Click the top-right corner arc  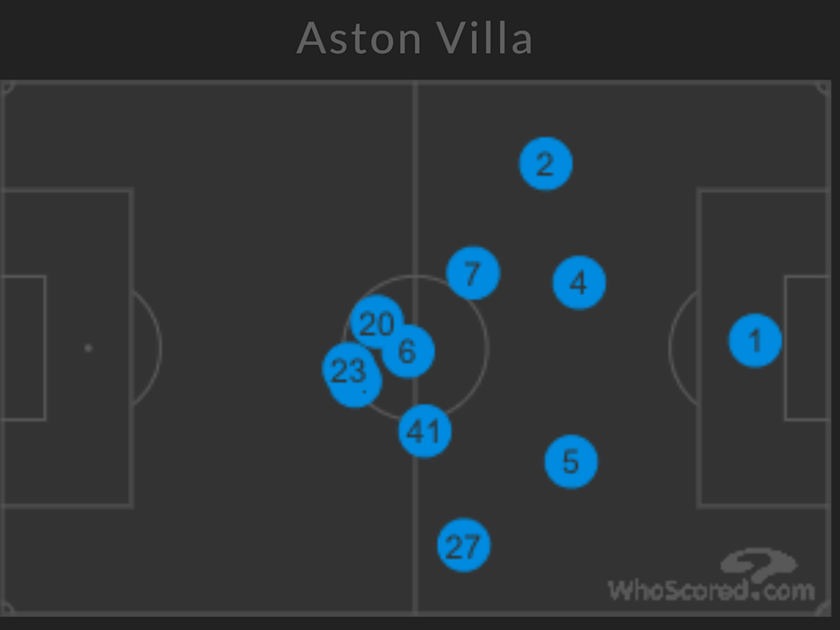(x=823, y=87)
